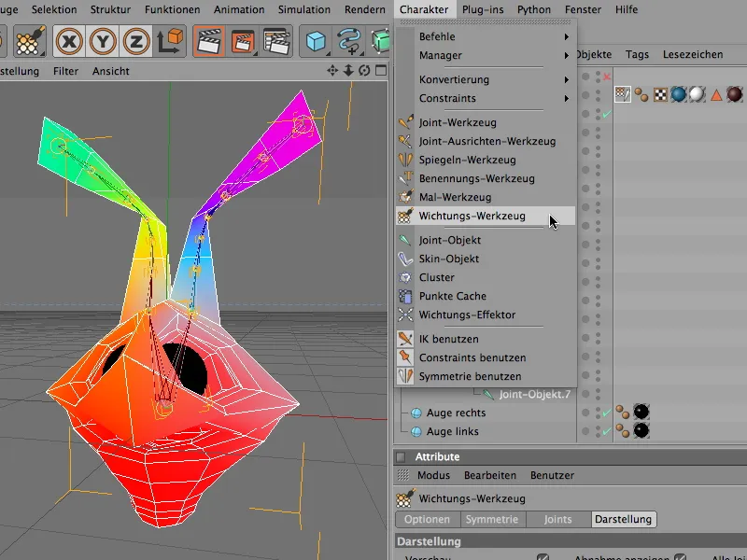Expand the Konvertierung submenu
This screenshot has height=560, width=747.
point(486,79)
